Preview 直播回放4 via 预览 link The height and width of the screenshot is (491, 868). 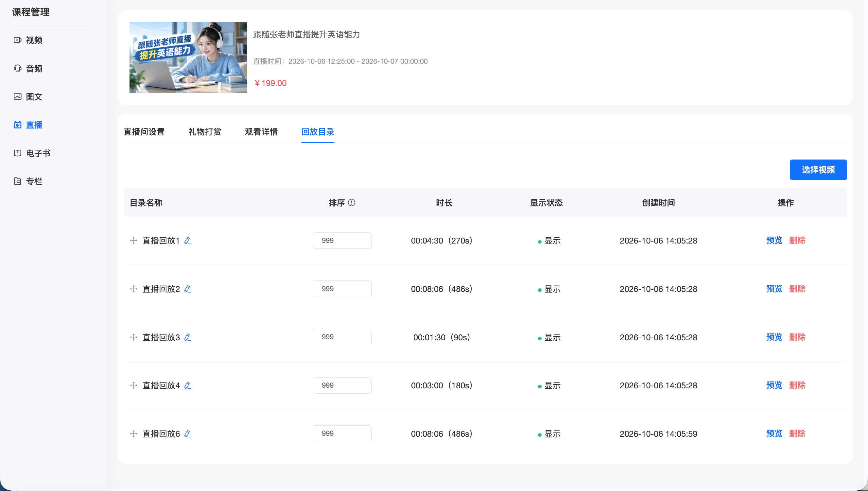pos(774,385)
